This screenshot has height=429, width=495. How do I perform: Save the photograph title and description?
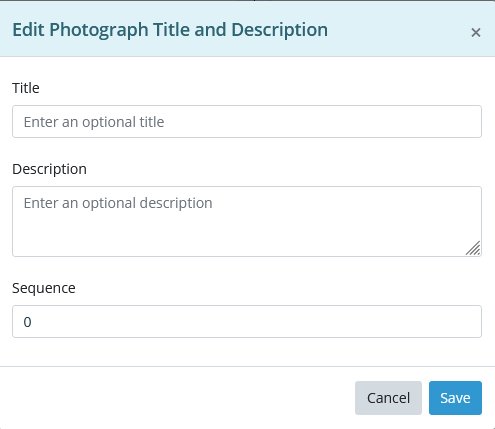point(455,398)
